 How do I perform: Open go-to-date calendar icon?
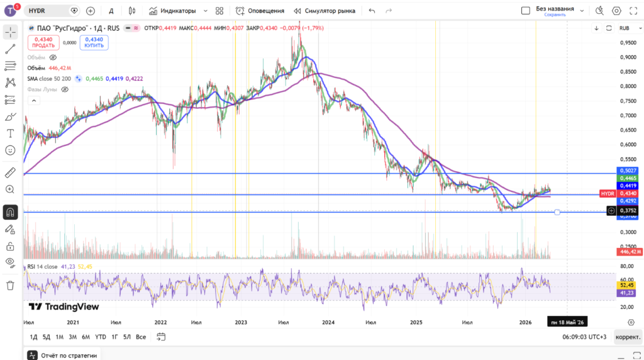click(x=161, y=337)
